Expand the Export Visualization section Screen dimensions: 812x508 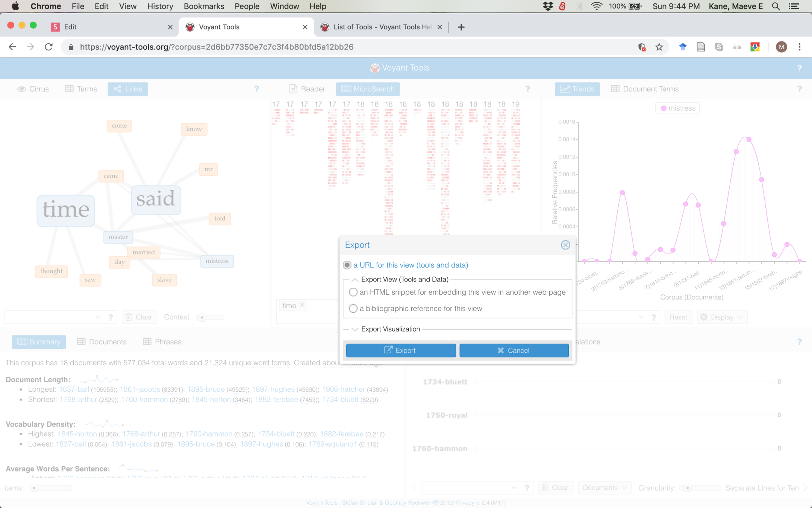point(354,329)
